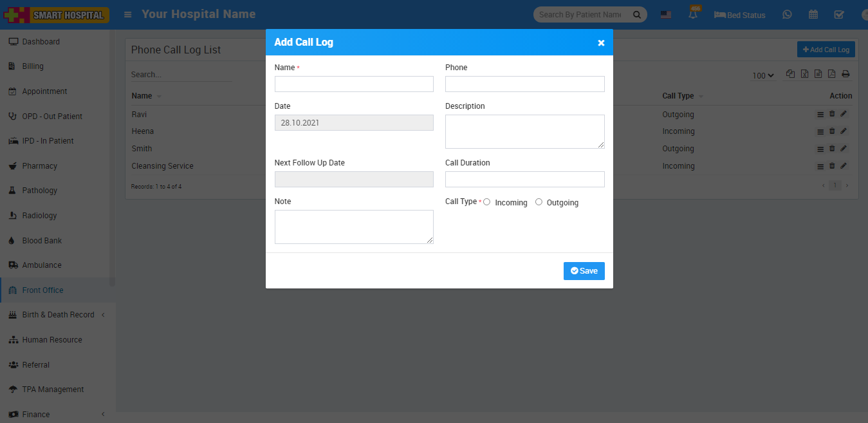Export the call log as PDF
This screenshot has width=868, height=423.
point(831,74)
